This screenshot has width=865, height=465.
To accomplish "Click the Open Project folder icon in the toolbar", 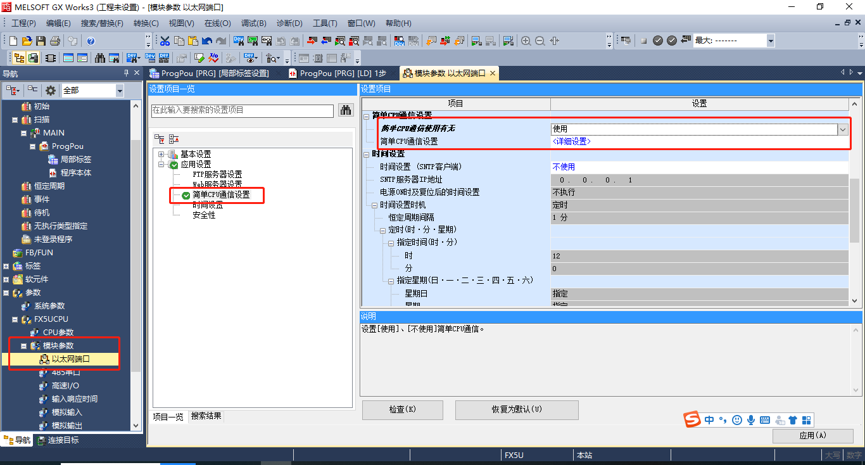I will [x=27, y=41].
